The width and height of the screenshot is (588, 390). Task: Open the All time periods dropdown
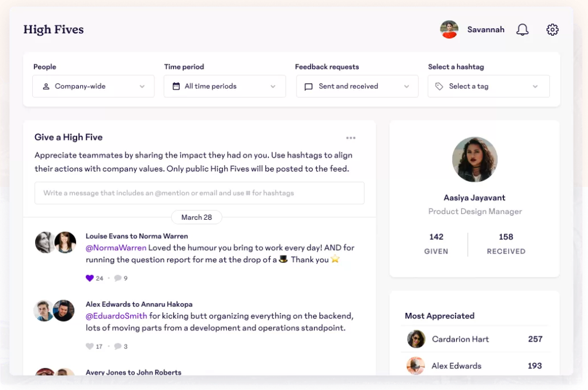(x=225, y=86)
